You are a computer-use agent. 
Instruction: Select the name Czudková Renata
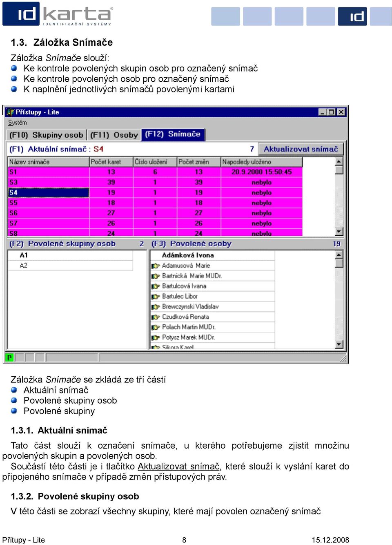tap(185, 317)
